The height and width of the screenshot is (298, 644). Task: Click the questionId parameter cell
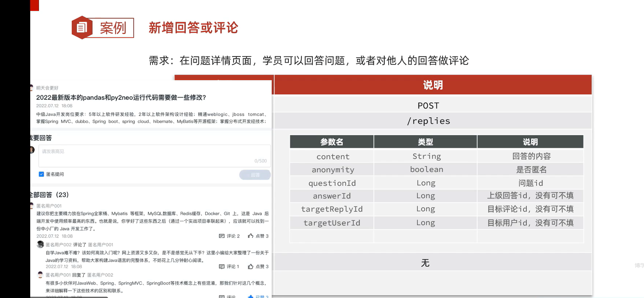(x=332, y=183)
